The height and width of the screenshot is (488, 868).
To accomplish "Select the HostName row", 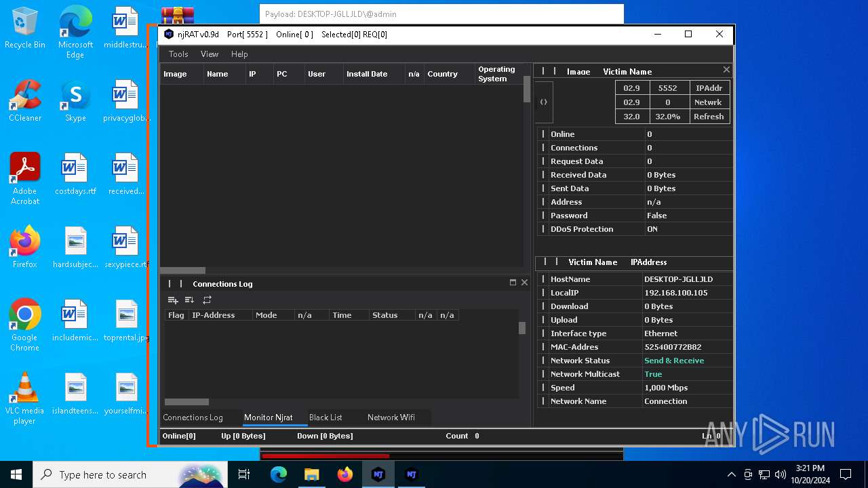I will tap(635, 279).
